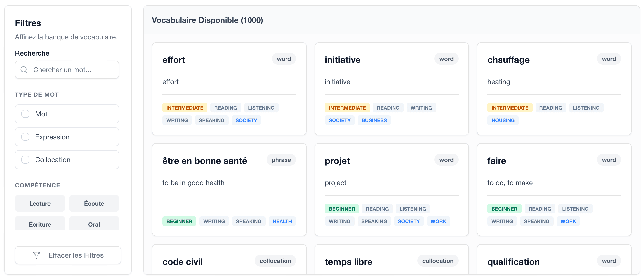
Task: Click the WRITING tag on initiative card
Action: tap(421, 108)
